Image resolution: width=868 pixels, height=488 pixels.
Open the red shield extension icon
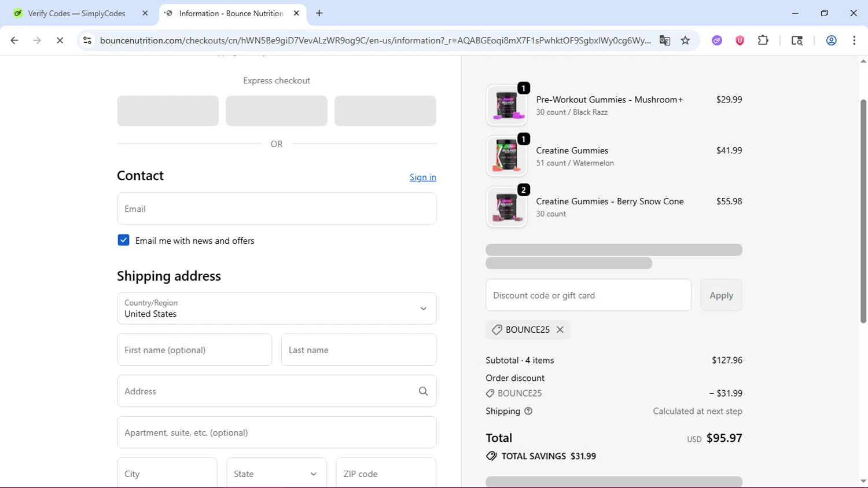(x=740, y=41)
